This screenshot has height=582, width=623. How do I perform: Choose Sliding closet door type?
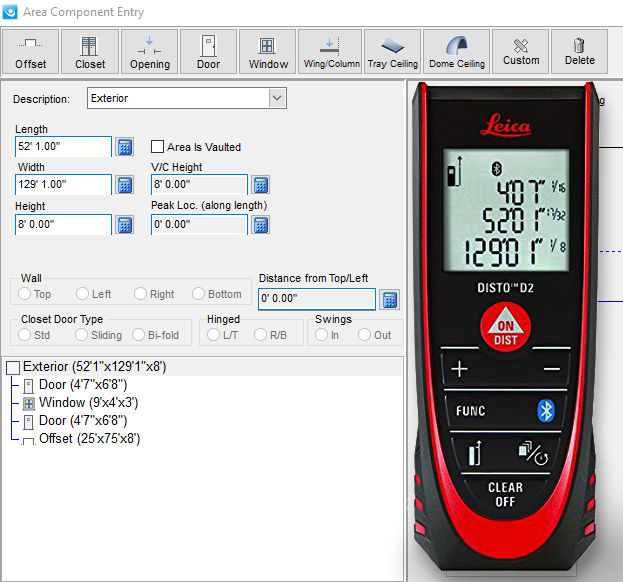[x=81, y=335]
